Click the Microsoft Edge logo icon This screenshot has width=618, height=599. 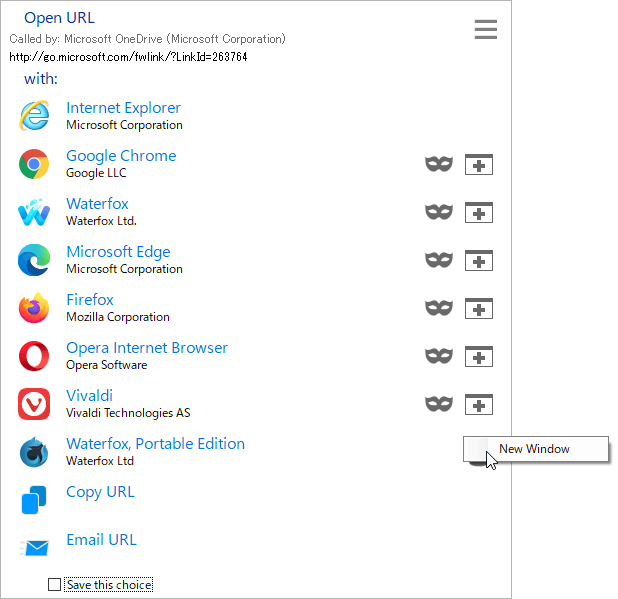click(34, 260)
